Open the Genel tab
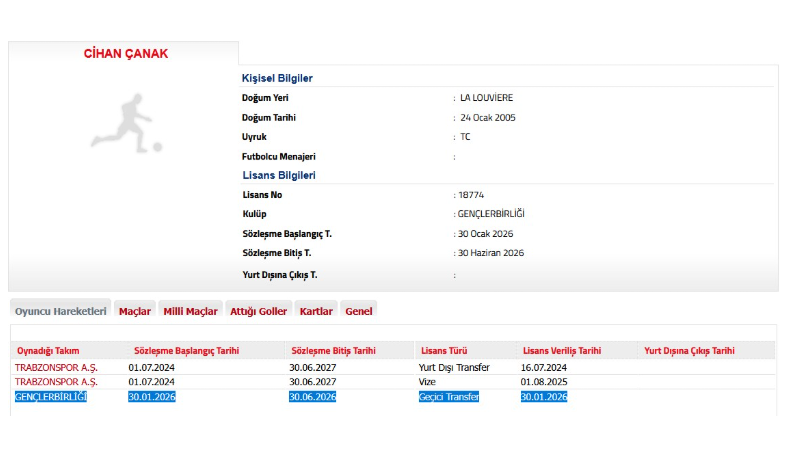The image size is (793, 455). coord(358,311)
